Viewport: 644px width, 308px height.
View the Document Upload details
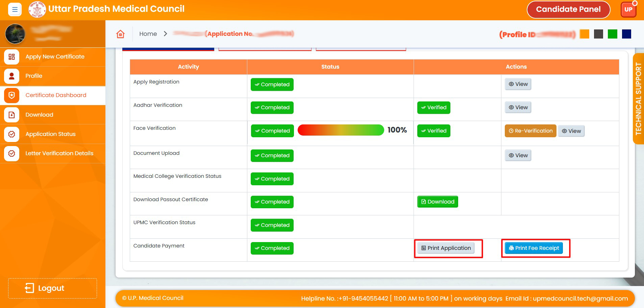click(518, 156)
